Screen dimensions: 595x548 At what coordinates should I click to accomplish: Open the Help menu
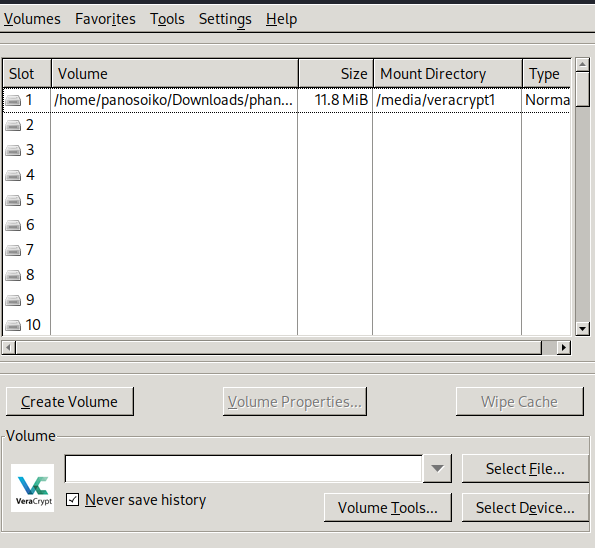click(281, 19)
